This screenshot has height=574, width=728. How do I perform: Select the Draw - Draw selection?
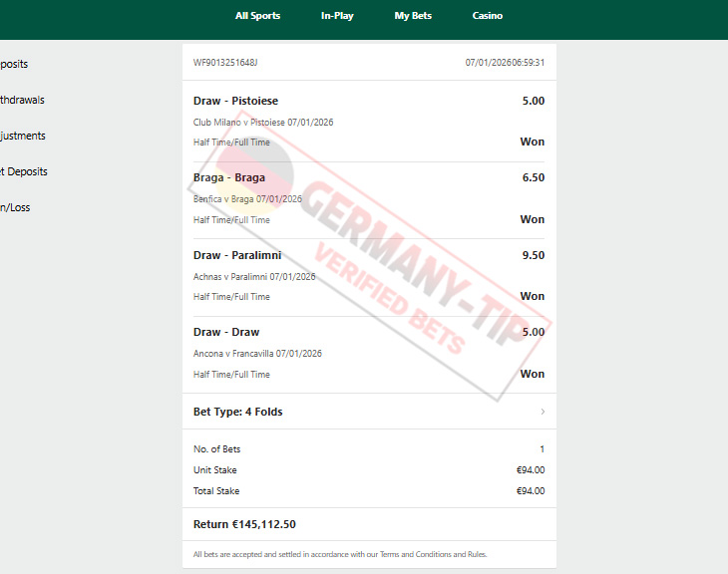click(x=226, y=332)
